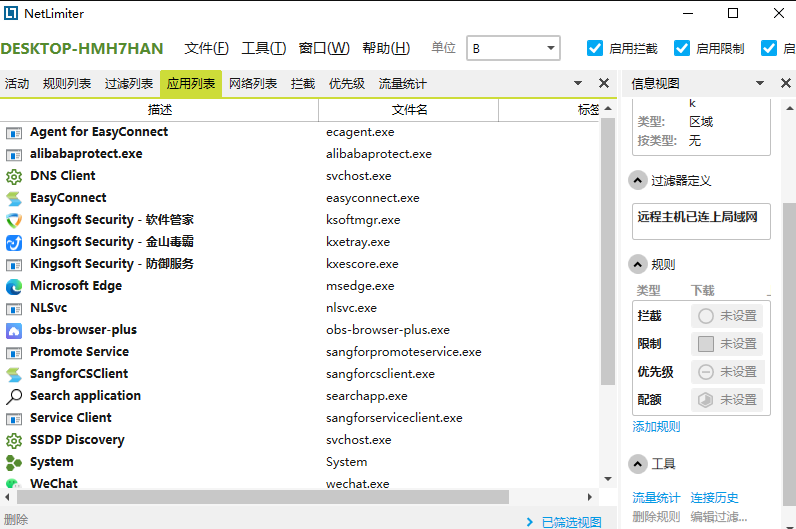This screenshot has width=796, height=529.
Task: Select the EasyConnect application icon
Action: tap(14, 198)
